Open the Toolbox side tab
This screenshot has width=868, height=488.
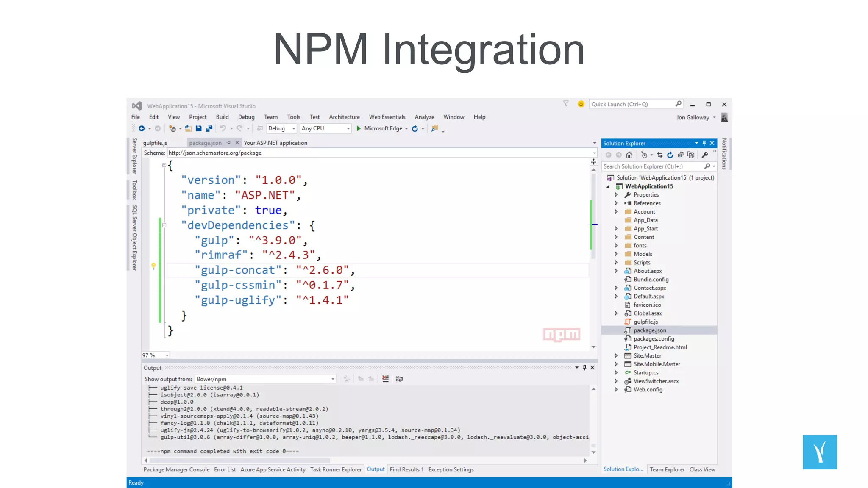click(134, 189)
